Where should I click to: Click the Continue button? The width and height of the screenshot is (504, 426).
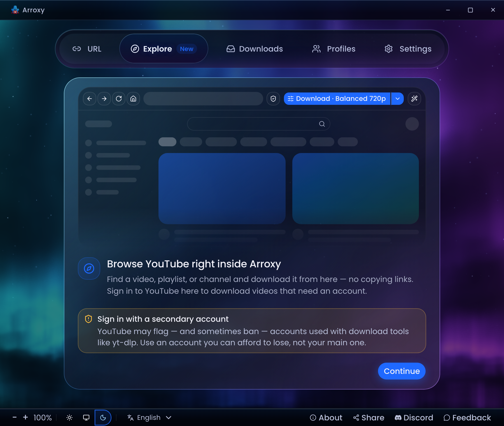pos(402,371)
